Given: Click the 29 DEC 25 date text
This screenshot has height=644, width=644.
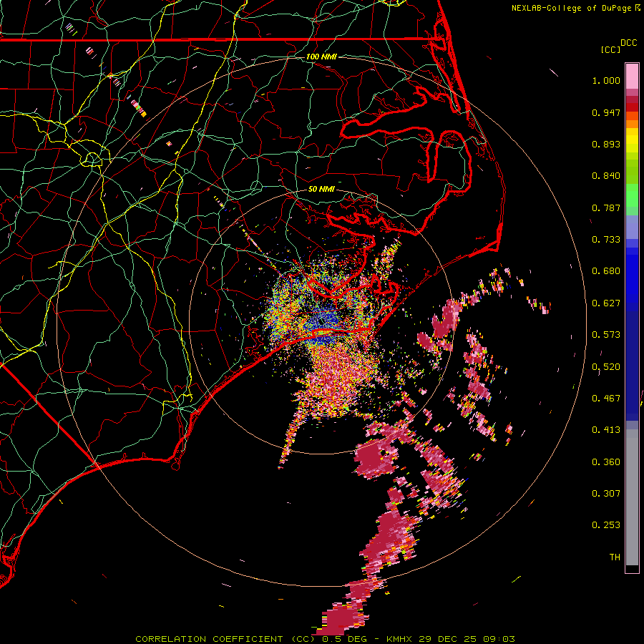Looking at the screenshot, I should pos(448,639).
